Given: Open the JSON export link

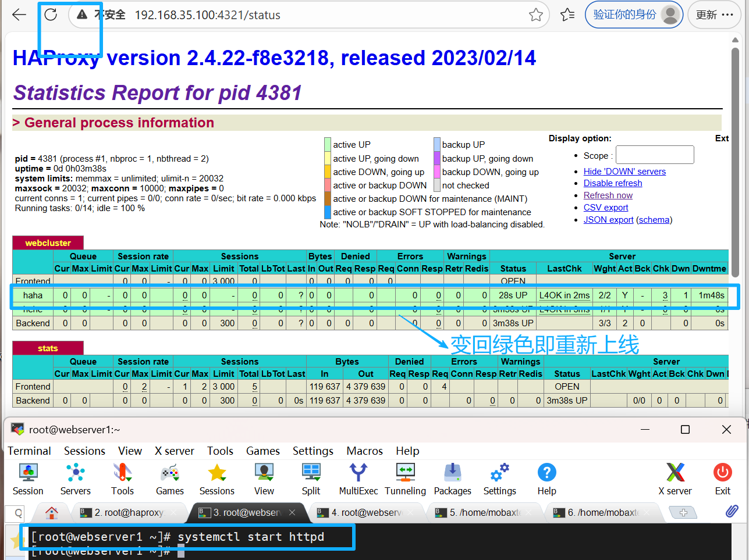Looking at the screenshot, I should click(x=608, y=220).
